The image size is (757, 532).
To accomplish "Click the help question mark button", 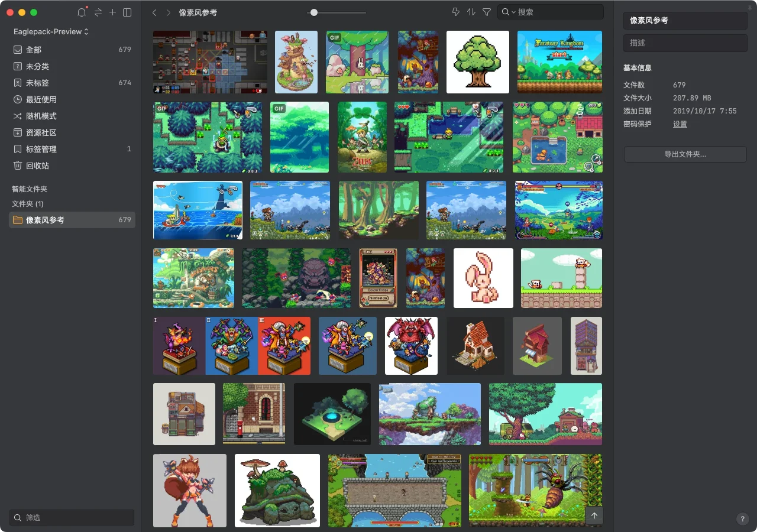I will [x=743, y=519].
